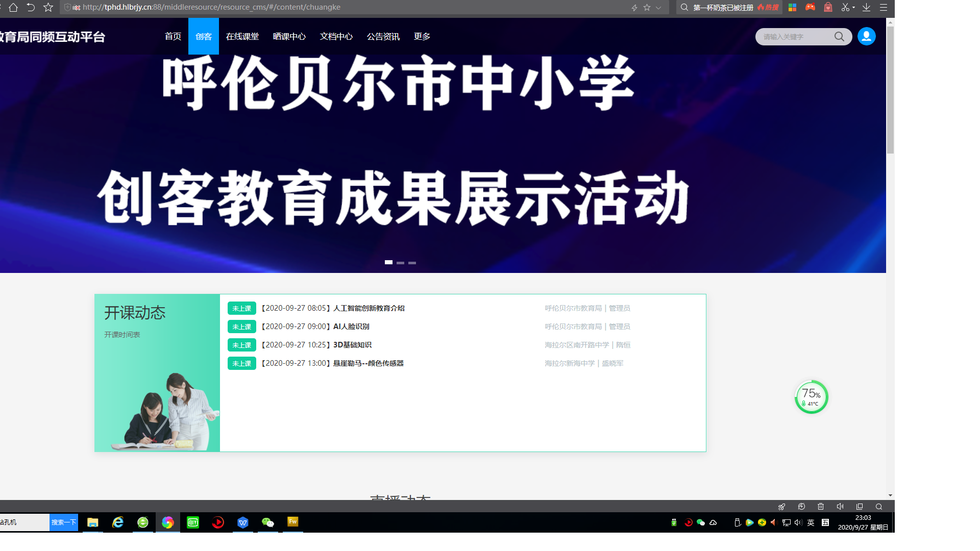This screenshot has width=980, height=551.
Task: Go to the 文档中心 navigation tab
Action: (336, 36)
